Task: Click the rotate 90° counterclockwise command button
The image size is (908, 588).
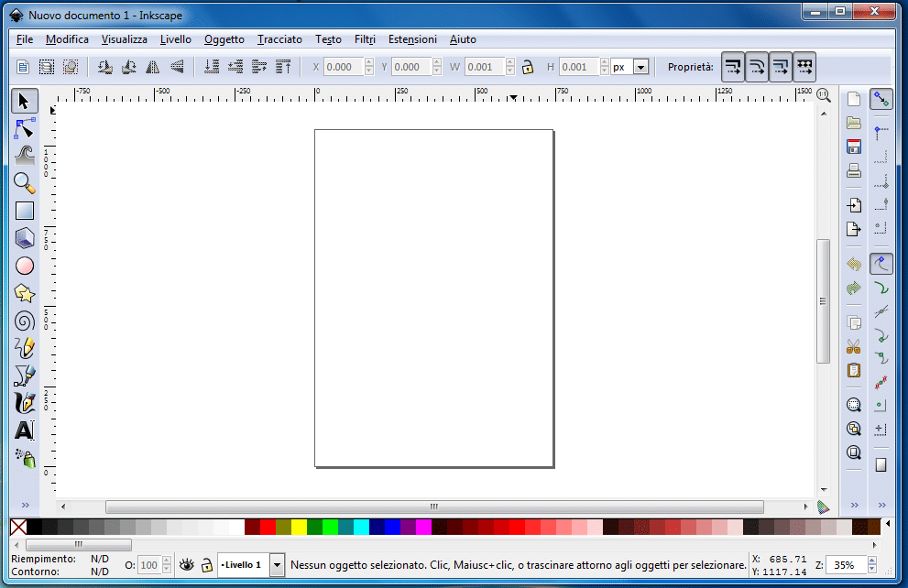Action: (107, 66)
